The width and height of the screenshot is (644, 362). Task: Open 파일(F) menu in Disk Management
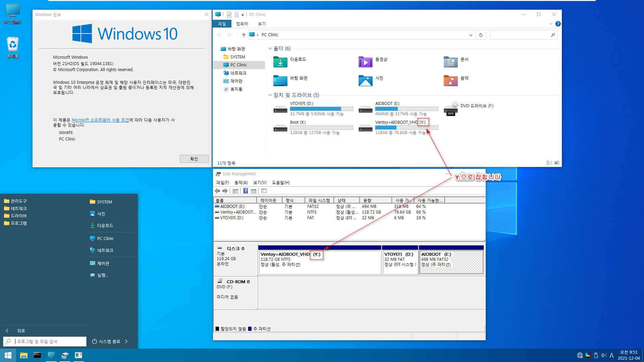click(222, 183)
